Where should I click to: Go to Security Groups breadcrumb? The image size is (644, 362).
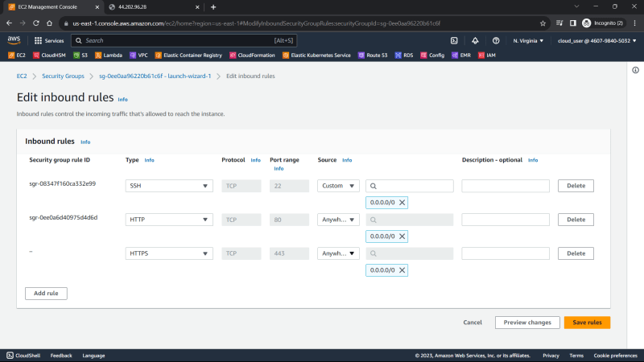[63, 76]
